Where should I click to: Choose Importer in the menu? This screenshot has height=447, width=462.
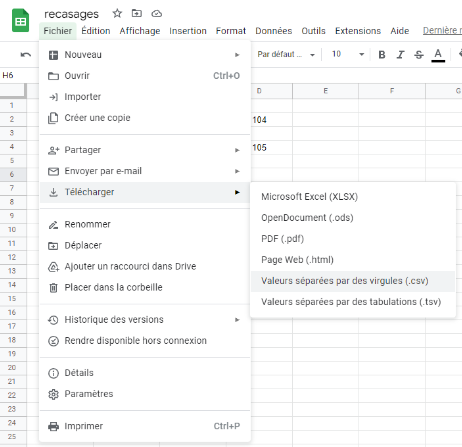coord(145,97)
